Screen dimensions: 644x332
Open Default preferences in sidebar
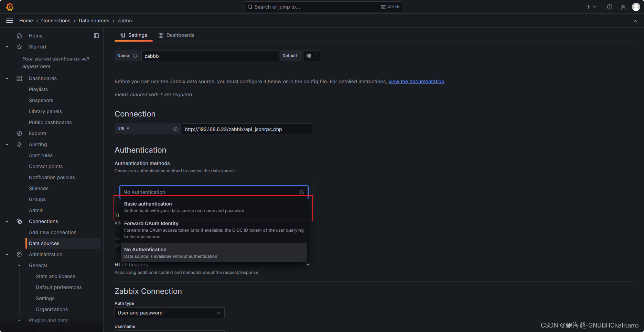click(59, 287)
